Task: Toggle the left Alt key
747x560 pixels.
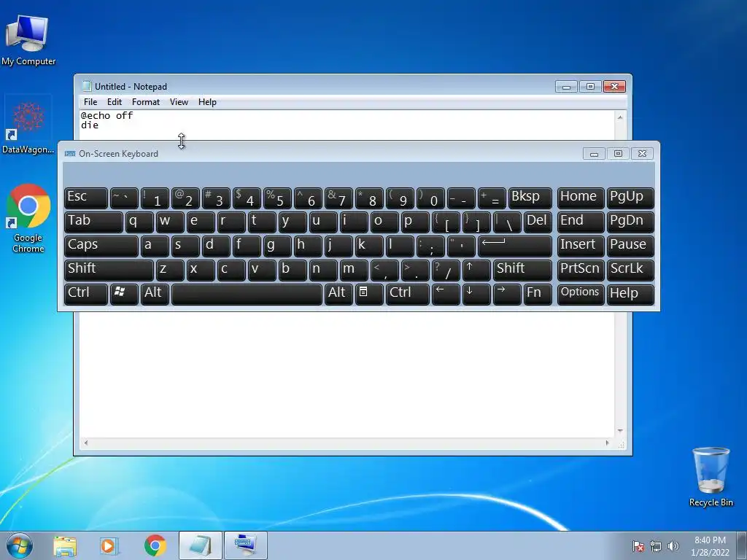Action: pos(155,294)
